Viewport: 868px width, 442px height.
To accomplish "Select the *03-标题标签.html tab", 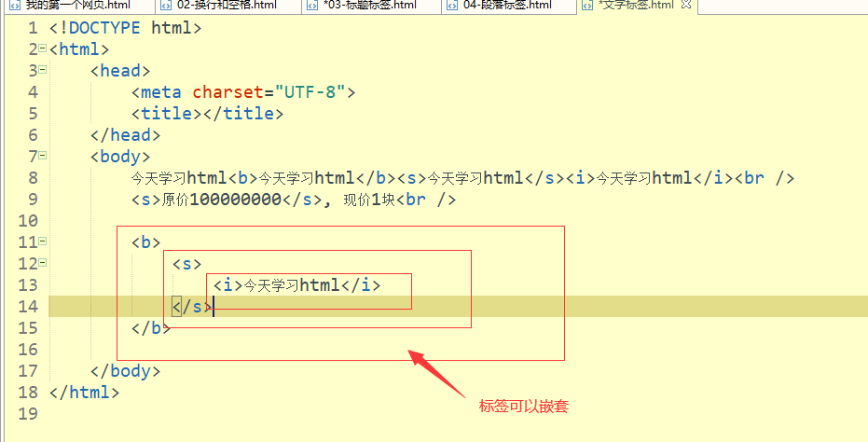I will [x=370, y=6].
